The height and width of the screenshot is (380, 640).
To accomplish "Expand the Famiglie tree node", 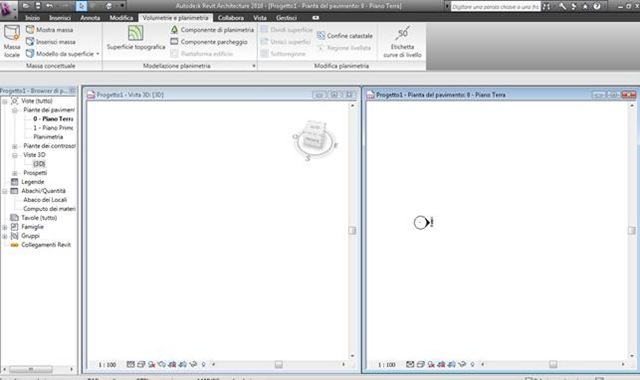I will pyautogui.click(x=5, y=227).
